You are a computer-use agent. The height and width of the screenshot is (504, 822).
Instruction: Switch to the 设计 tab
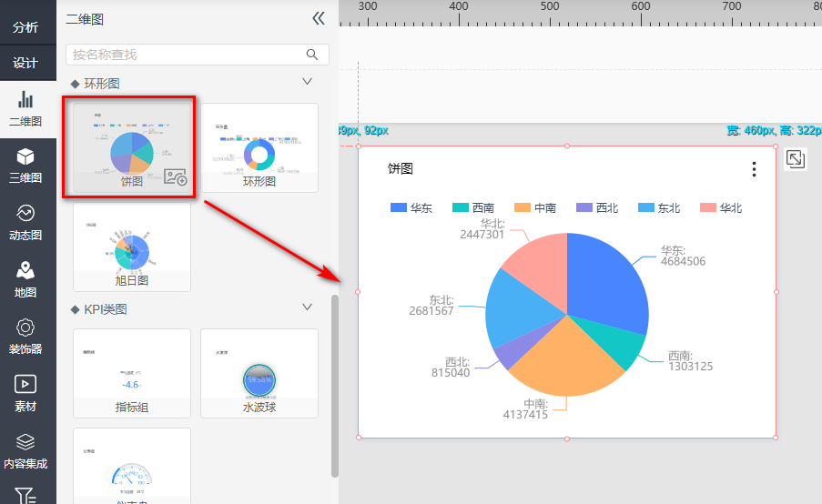coord(25,63)
